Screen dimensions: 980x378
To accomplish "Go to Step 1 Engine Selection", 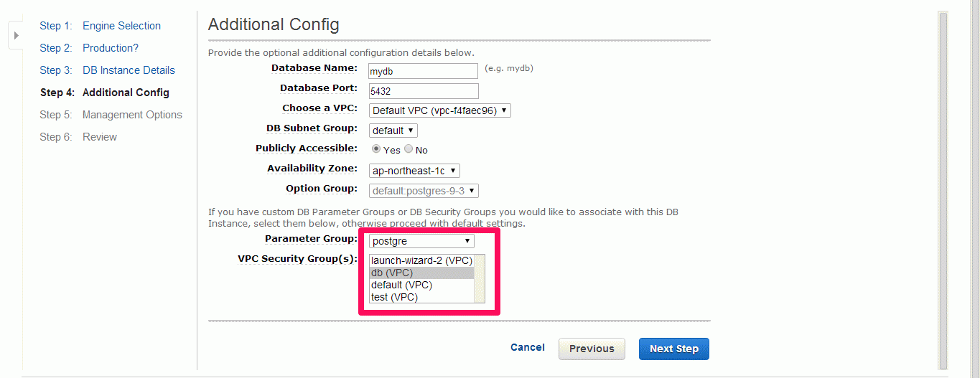I will click(100, 26).
